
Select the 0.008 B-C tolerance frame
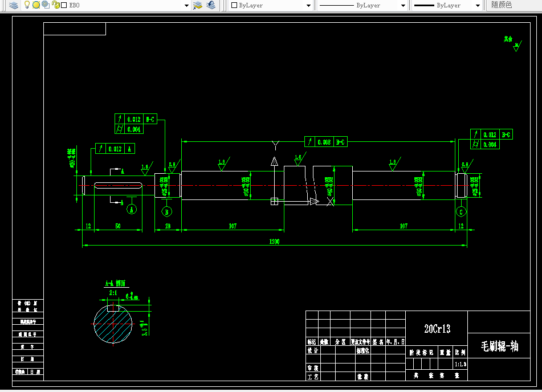coord(326,142)
